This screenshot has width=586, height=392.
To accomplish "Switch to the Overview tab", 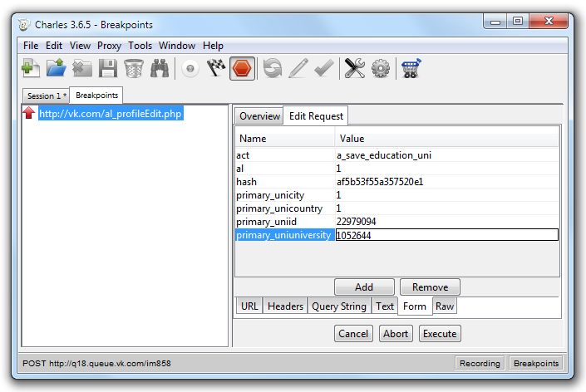I will click(x=259, y=116).
